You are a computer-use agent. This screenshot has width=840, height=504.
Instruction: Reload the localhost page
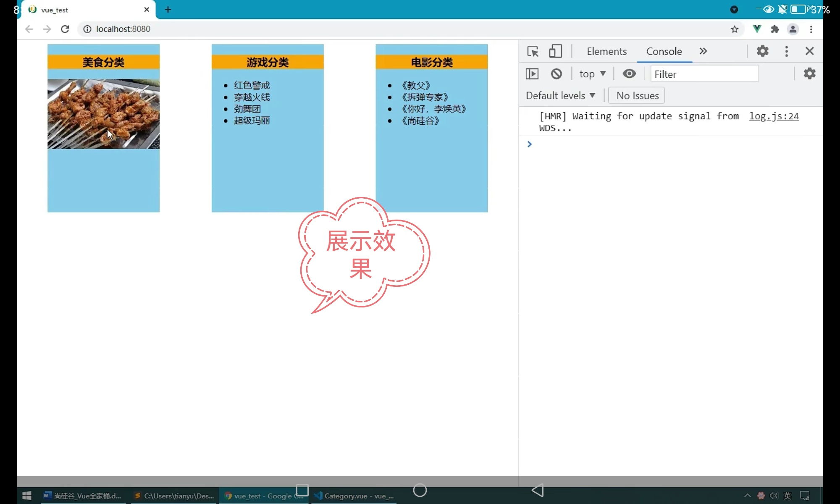click(x=65, y=29)
